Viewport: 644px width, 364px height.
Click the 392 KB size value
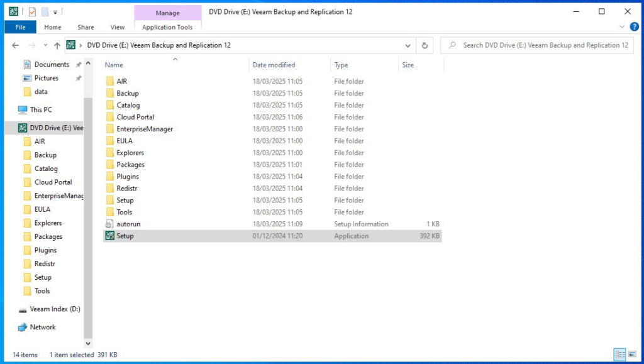click(430, 236)
